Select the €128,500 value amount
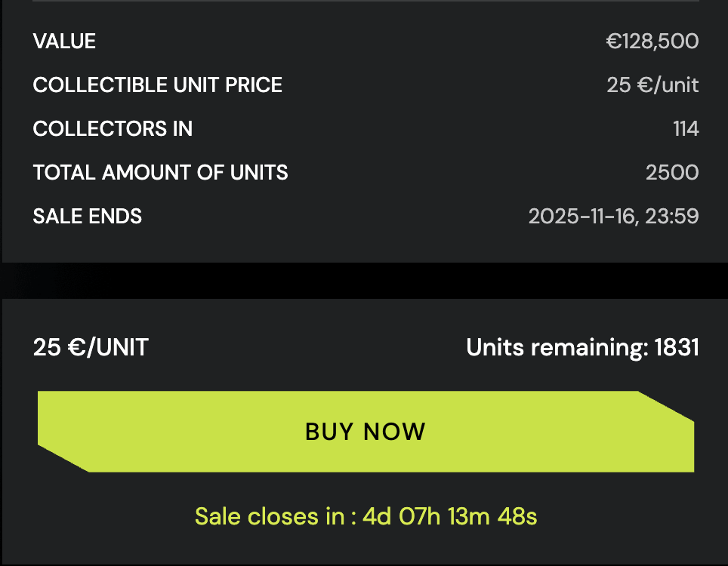Image resolution: width=728 pixels, height=566 pixels. pos(652,42)
